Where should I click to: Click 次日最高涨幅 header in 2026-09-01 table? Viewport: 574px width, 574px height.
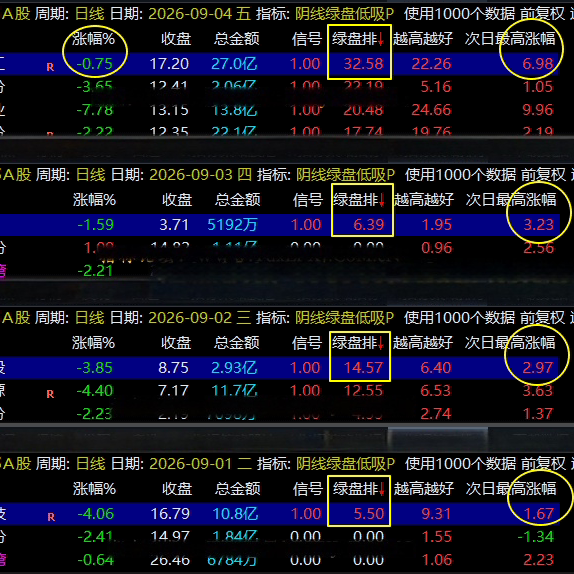coord(511,489)
